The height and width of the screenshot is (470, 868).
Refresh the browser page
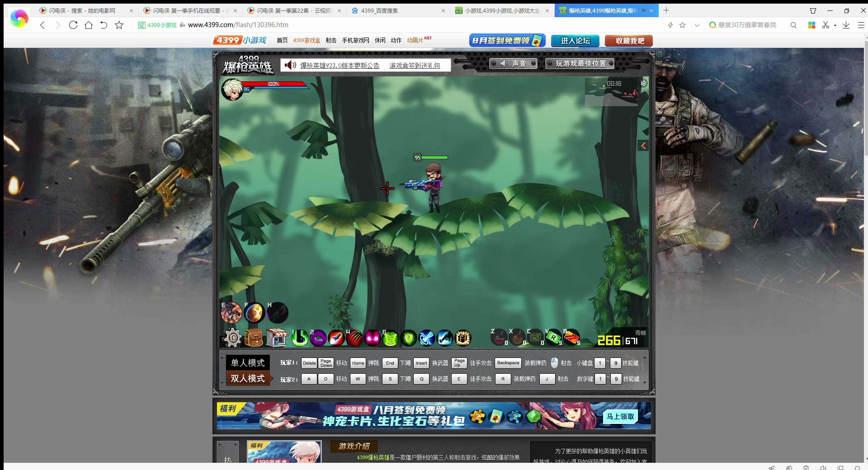(73, 25)
